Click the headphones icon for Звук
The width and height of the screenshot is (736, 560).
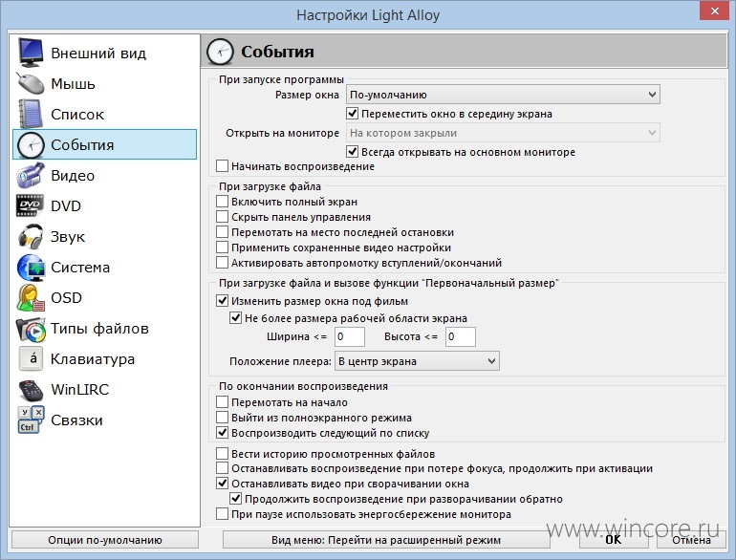click(31, 237)
